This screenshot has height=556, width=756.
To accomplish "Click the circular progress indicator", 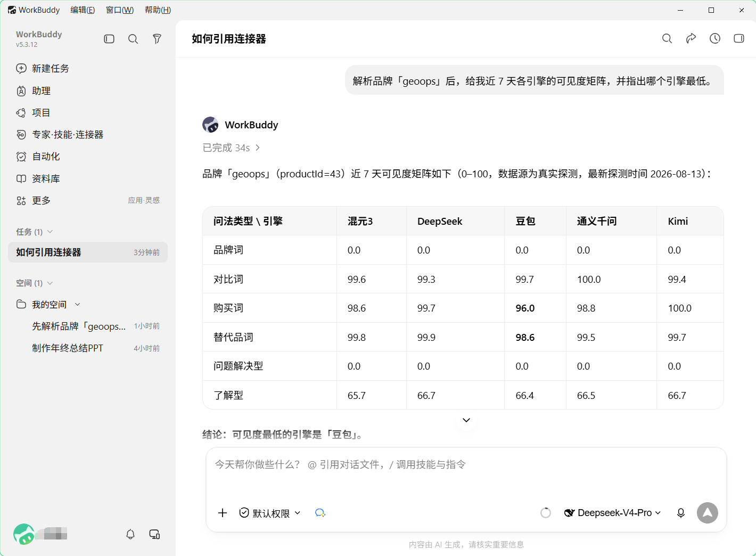I will [x=546, y=513].
